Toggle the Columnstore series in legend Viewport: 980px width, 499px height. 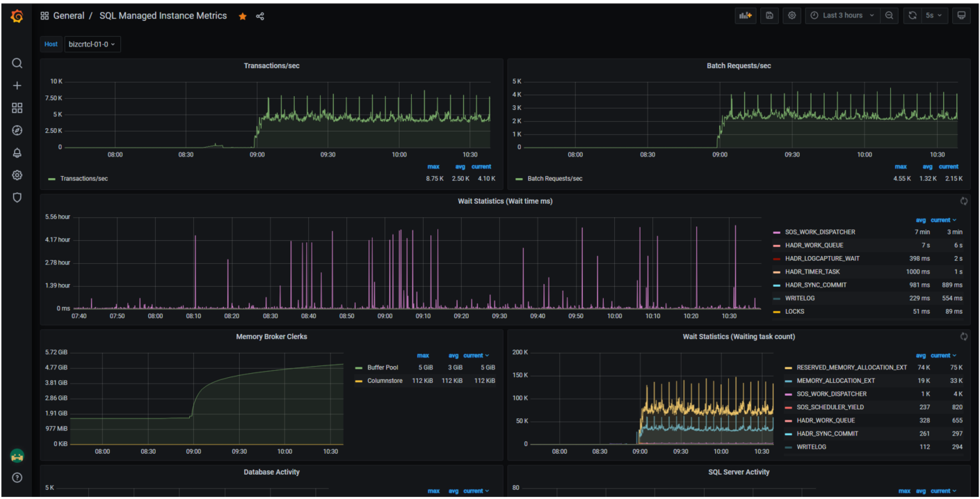pyautogui.click(x=384, y=381)
